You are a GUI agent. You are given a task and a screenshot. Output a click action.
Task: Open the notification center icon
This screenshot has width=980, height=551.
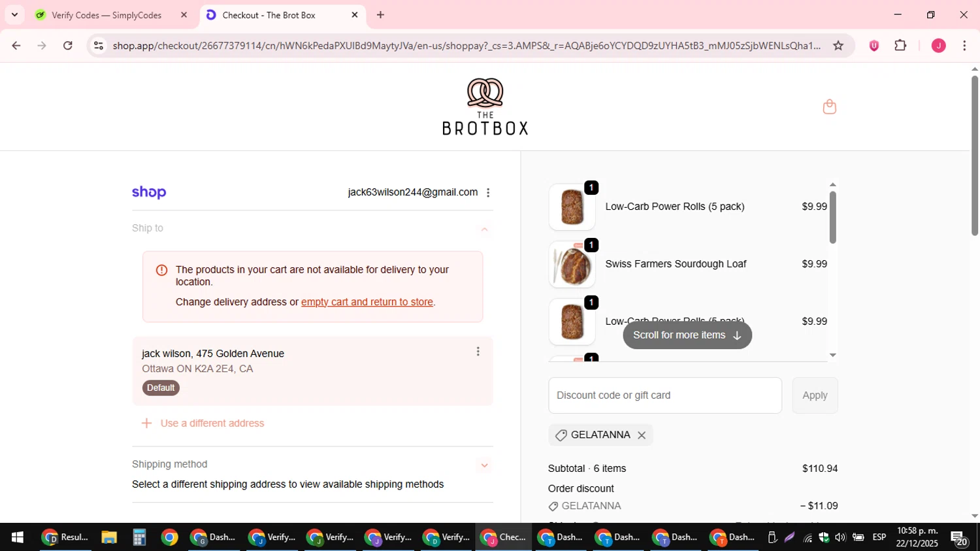click(x=959, y=538)
